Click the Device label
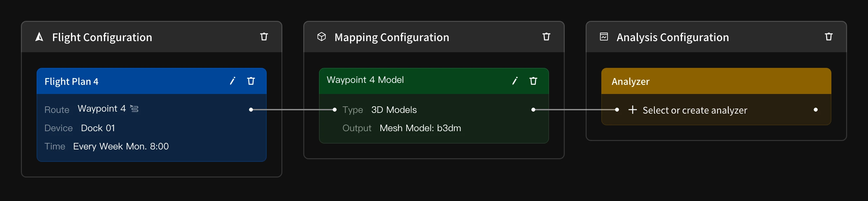 click(58, 128)
